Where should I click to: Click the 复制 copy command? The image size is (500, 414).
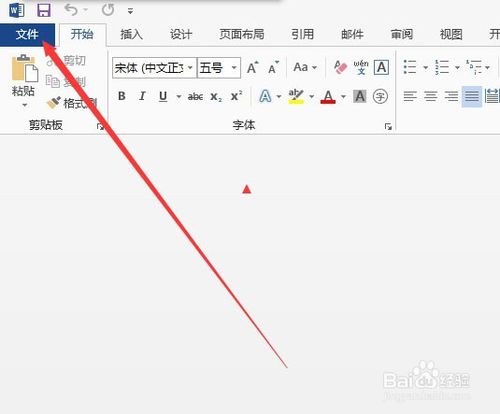[x=67, y=81]
